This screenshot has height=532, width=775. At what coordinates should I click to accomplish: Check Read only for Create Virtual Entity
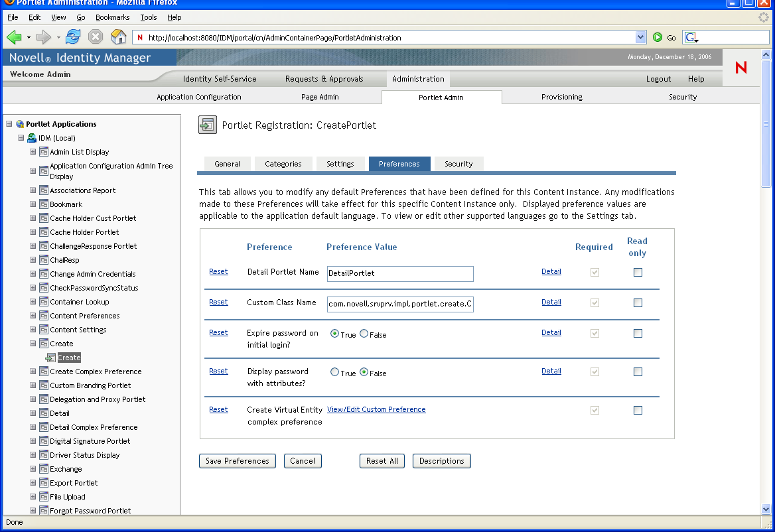[x=638, y=411]
